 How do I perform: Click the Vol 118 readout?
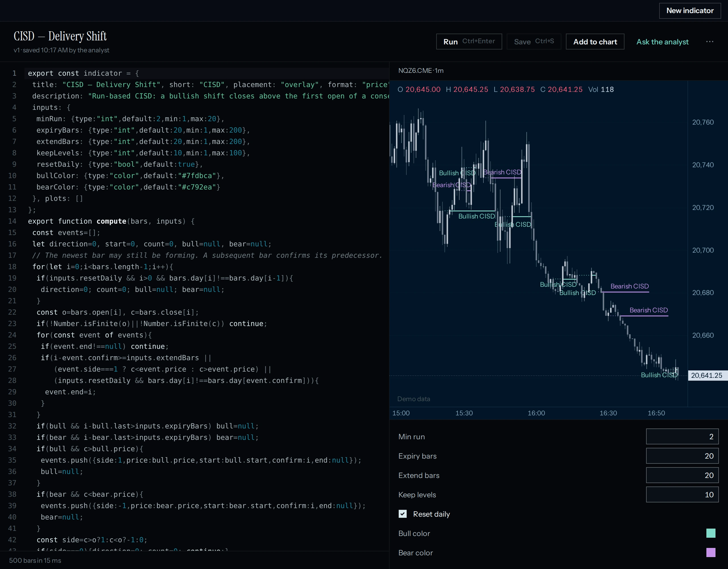pyautogui.click(x=601, y=89)
